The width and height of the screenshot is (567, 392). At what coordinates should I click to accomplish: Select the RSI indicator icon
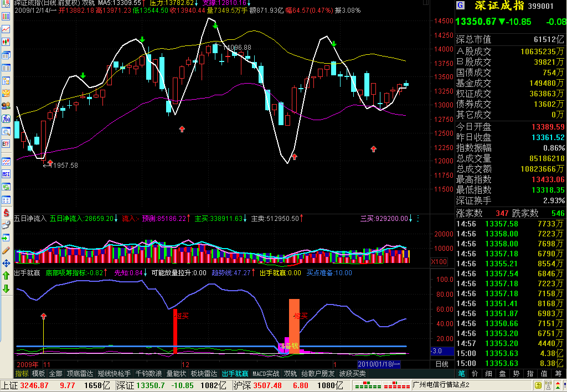click(6, 174)
